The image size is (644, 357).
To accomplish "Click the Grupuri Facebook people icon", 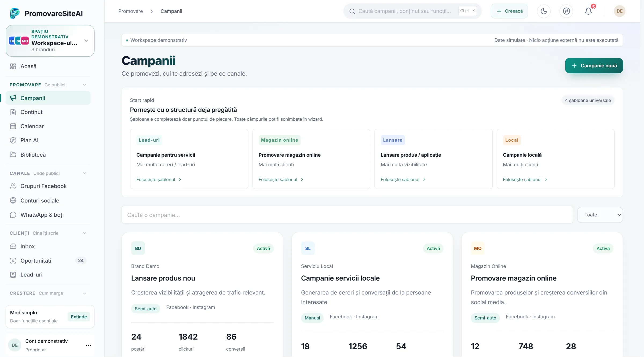I will click(13, 186).
